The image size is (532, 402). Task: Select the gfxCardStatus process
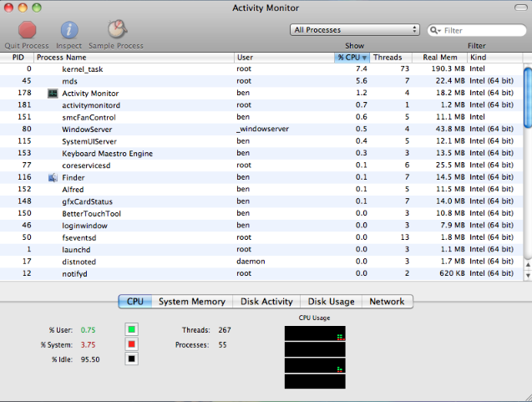click(261, 201)
